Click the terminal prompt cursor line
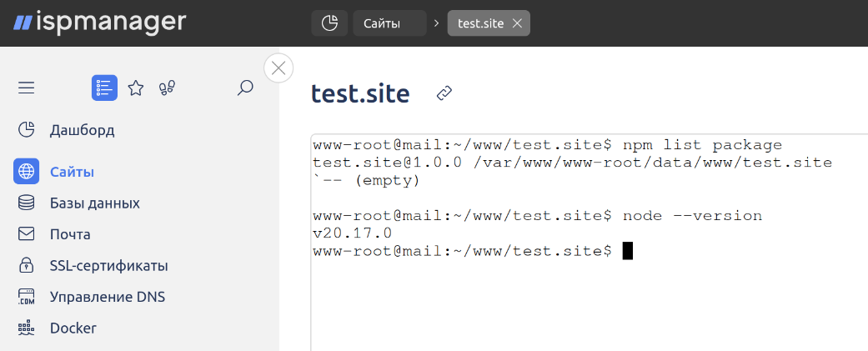This screenshot has height=351, width=868. tap(472, 251)
